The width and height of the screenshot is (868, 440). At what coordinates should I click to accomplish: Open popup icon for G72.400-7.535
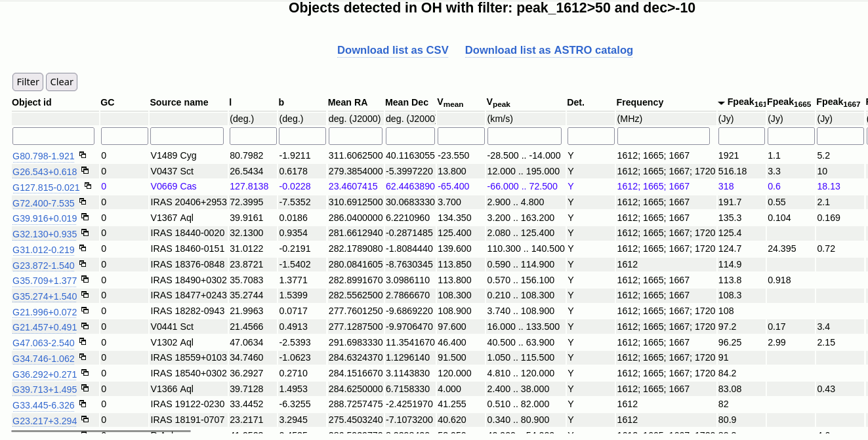(83, 202)
